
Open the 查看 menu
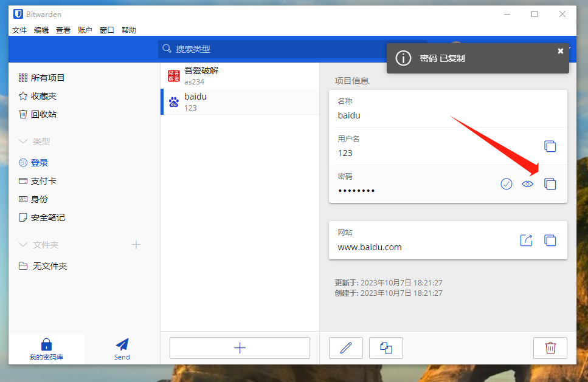coord(63,30)
